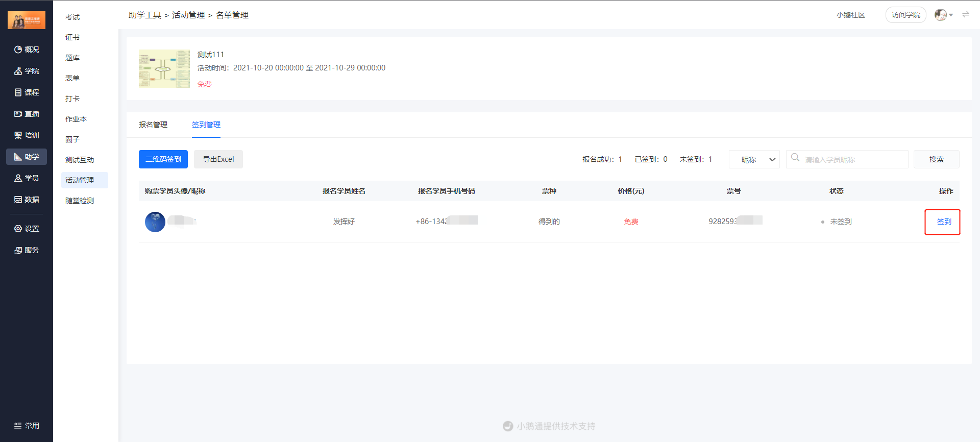Open the 培训 training section
This screenshot has width=980, height=442.
point(27,135)
